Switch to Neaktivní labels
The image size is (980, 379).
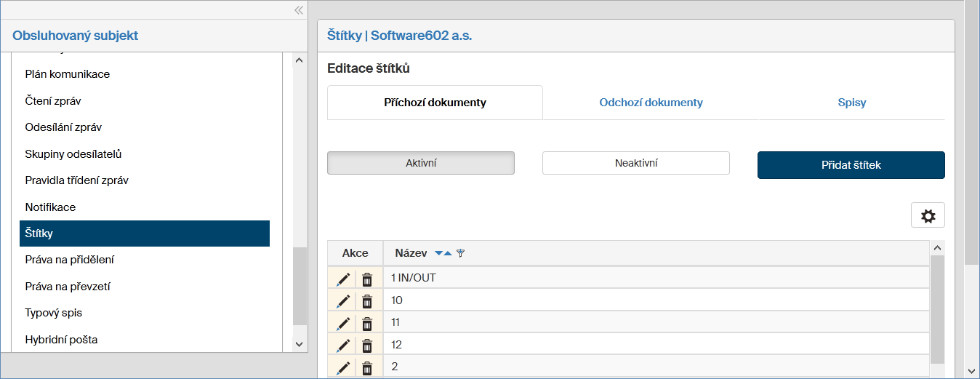(x=635, y=164)
